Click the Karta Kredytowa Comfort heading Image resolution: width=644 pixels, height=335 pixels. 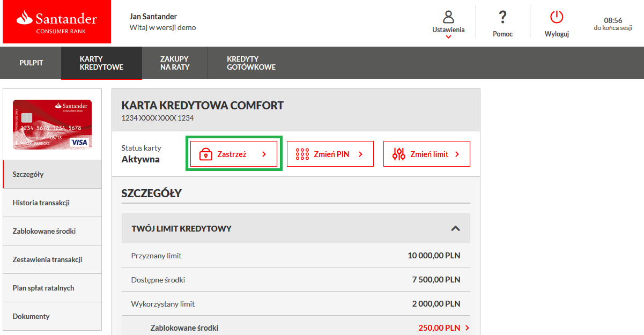pyautogui.click(x=203, y=106)
